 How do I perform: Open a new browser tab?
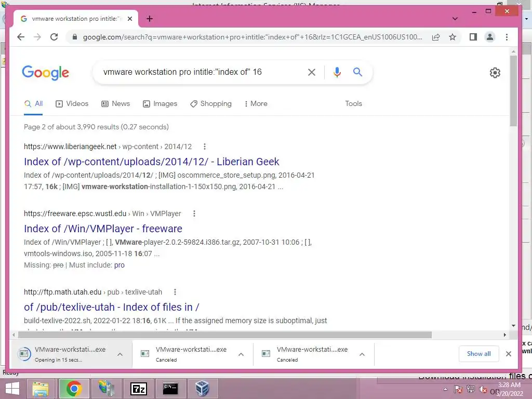coord(150,19)
